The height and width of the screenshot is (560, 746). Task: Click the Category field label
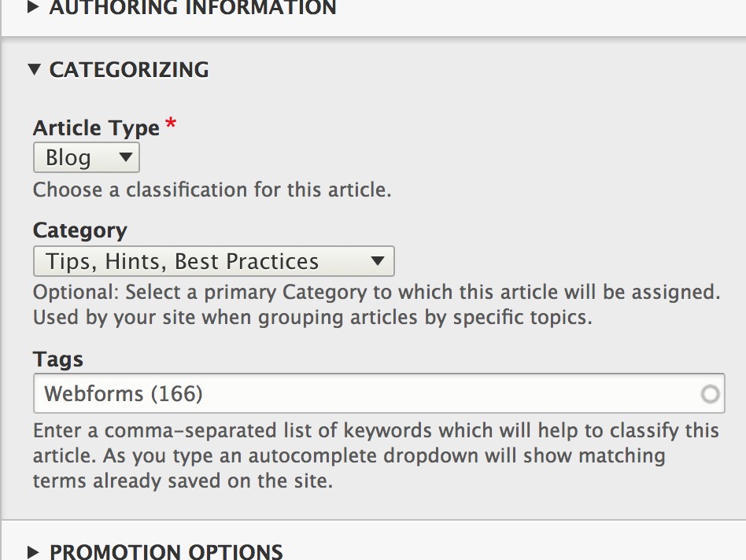pyautogui.click(x=80, y=230)
